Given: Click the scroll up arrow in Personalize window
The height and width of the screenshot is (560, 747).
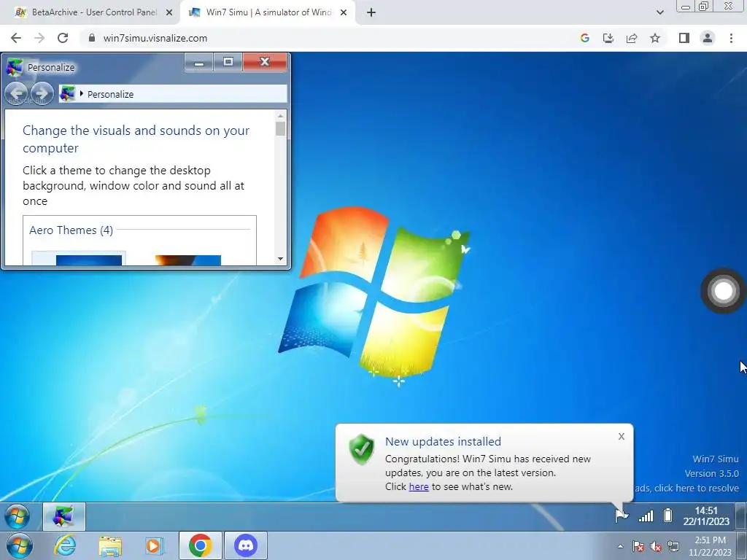Looking at the screenshot, I should pyautogui.click(x=280, y=116).
